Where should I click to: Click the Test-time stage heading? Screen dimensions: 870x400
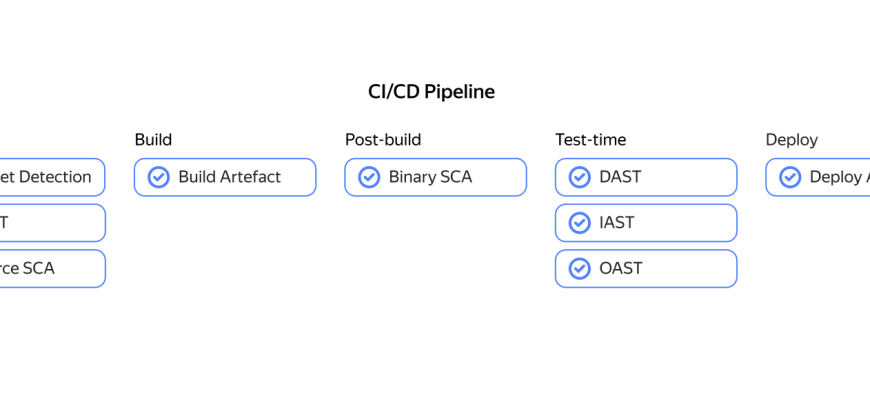591,140
